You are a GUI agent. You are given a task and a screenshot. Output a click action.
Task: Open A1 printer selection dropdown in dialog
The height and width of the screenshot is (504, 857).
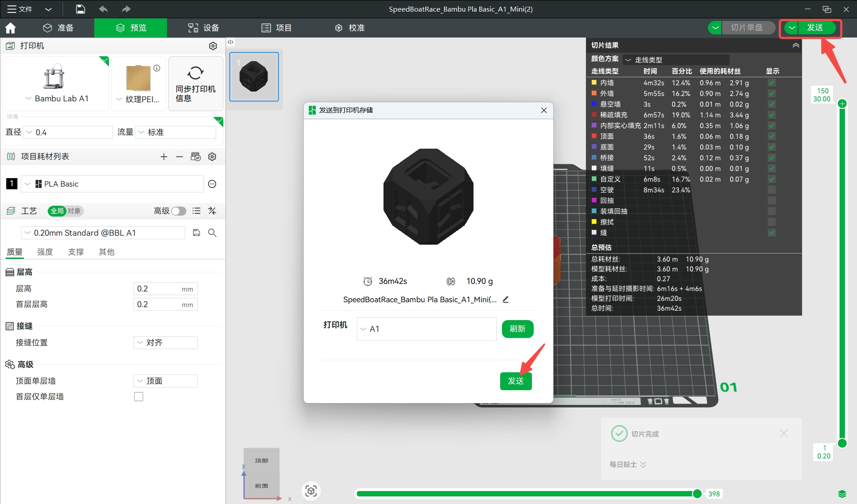(426, 329)
